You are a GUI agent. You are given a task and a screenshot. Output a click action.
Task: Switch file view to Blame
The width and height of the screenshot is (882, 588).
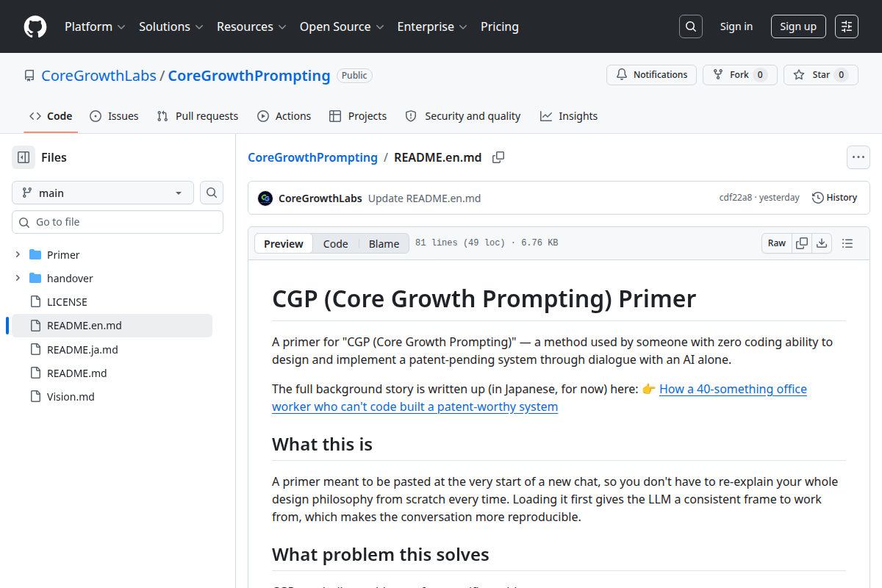384,244
